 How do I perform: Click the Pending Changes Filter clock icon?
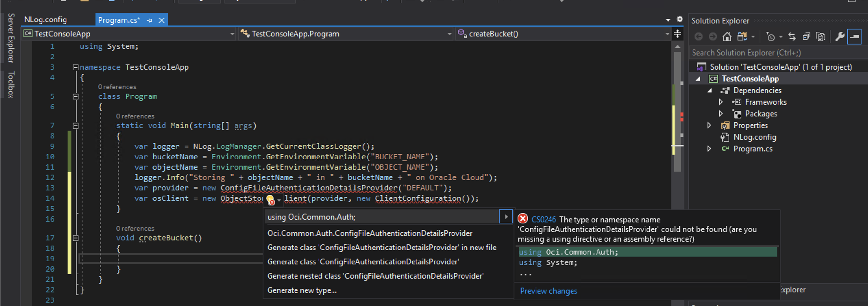pyautogui.click(x=770, y=36)
